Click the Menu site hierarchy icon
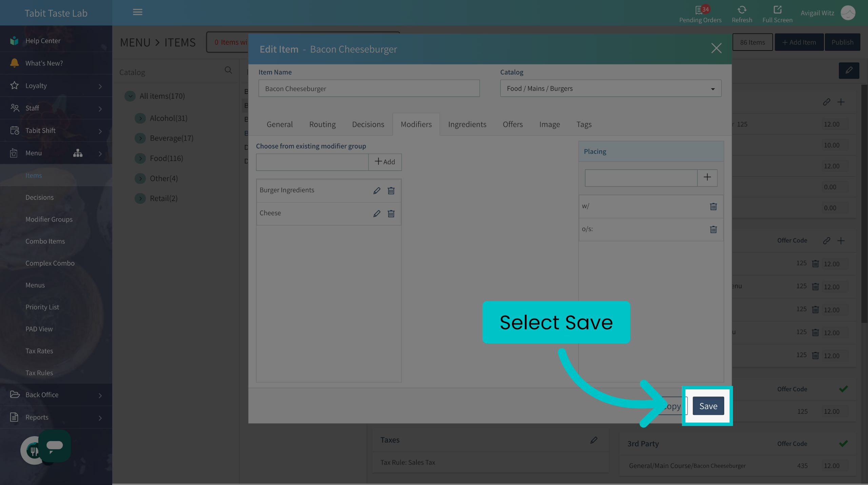Screen dimensions: 868x485 [78, 153]
